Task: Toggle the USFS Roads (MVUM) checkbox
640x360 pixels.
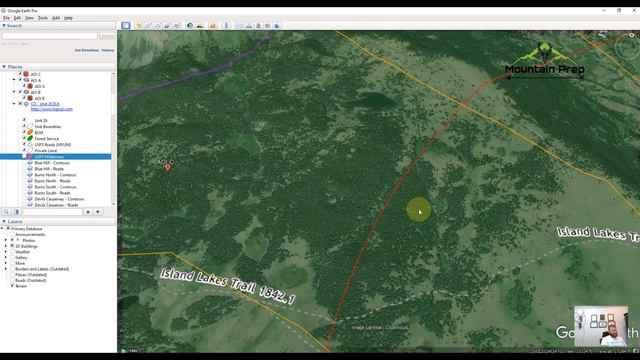Action: [24, 144]
